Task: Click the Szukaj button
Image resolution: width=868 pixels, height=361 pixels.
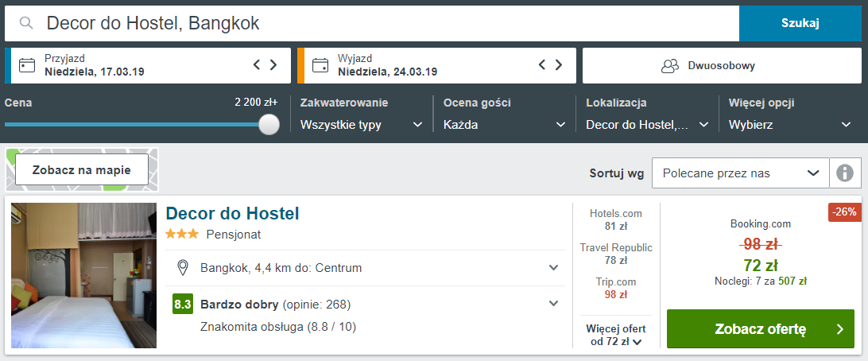Action: pos(800,23)
